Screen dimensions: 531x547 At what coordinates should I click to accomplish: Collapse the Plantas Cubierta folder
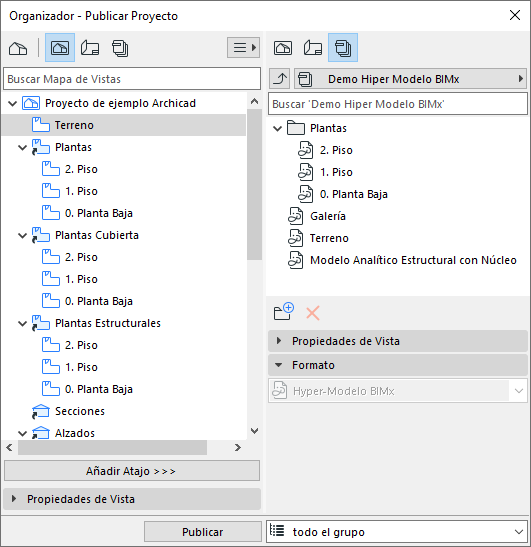click(x=22, y=235)
